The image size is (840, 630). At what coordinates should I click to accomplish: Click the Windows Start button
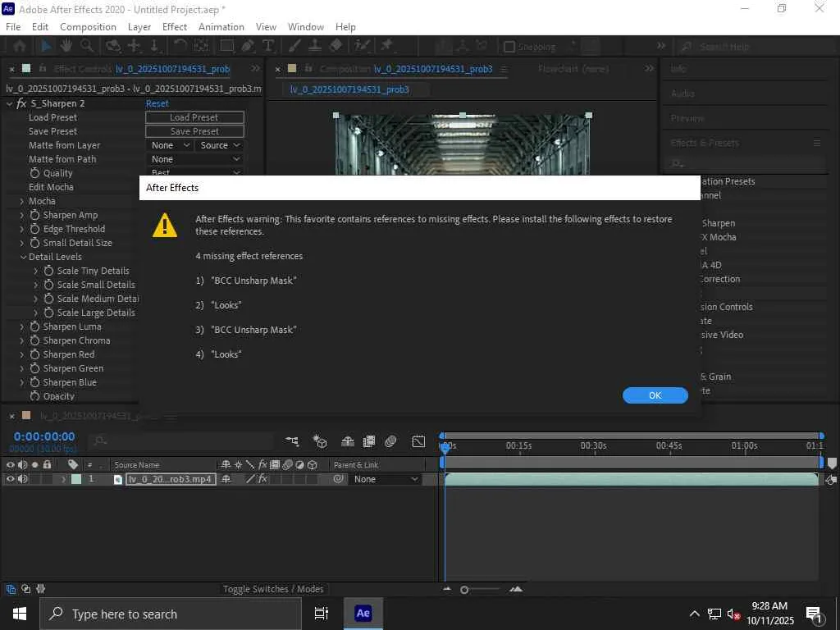pyautogui.click(x=19, y=614)
